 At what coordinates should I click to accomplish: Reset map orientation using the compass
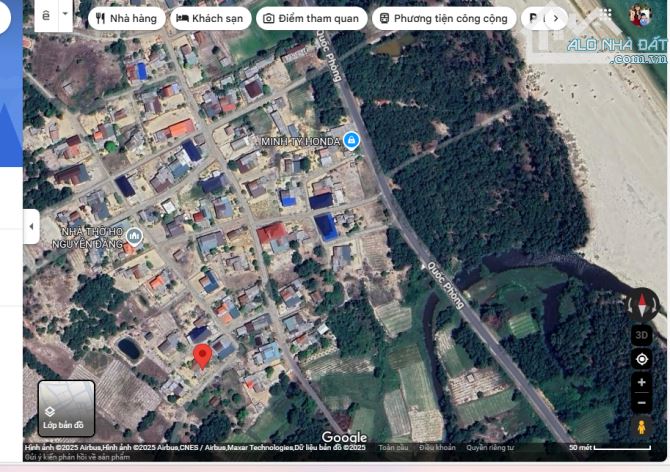tap(641, 304)
